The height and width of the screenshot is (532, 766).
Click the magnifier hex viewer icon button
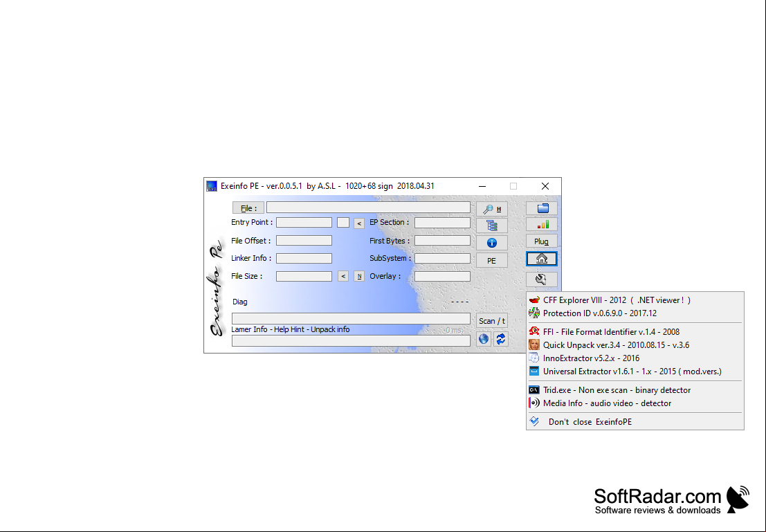click(492, 209)
